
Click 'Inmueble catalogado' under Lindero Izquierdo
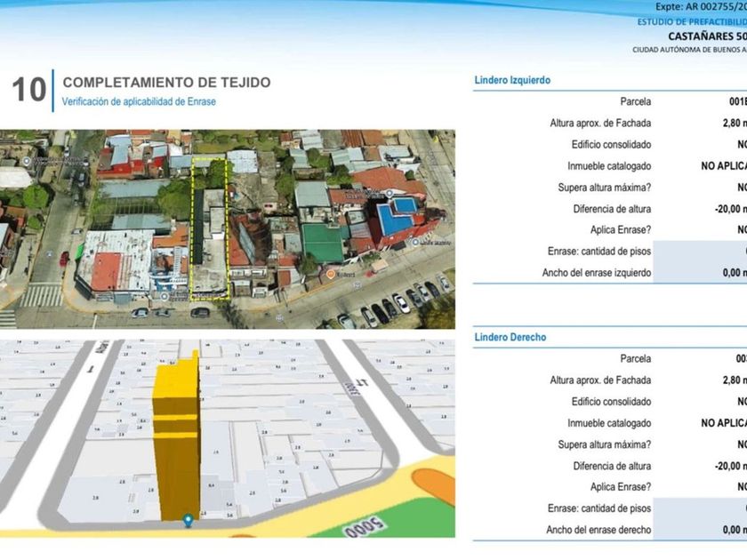point(609,166)
